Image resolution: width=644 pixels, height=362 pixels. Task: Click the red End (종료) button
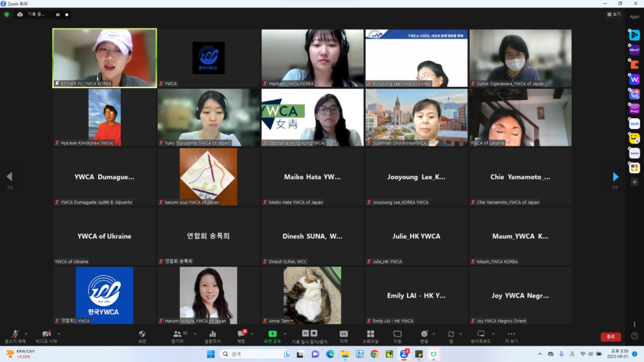(x=610, y=337)
